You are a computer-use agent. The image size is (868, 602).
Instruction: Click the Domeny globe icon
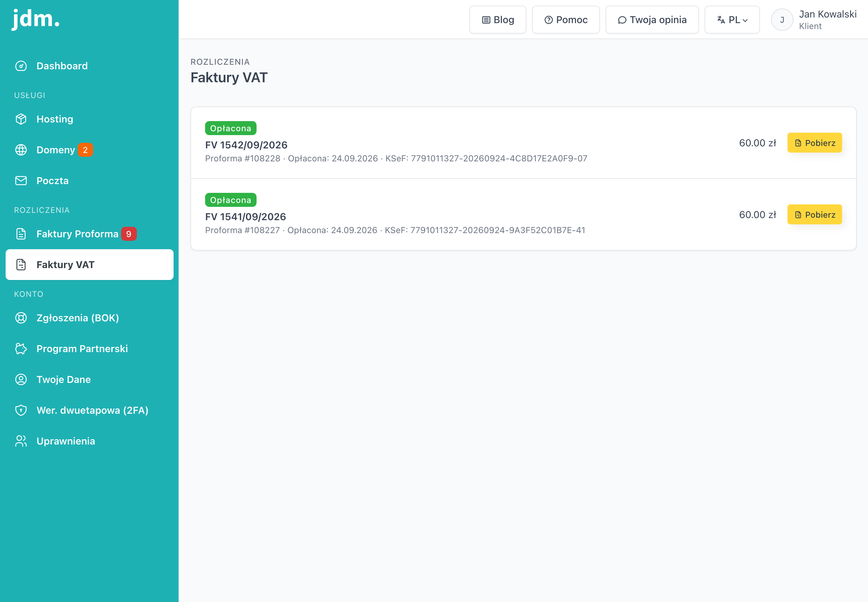tap(21, 150)
